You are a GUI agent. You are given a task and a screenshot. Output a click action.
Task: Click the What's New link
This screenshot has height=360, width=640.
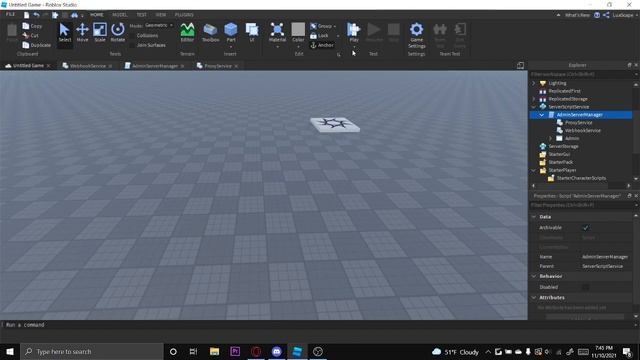click(577, 15)
